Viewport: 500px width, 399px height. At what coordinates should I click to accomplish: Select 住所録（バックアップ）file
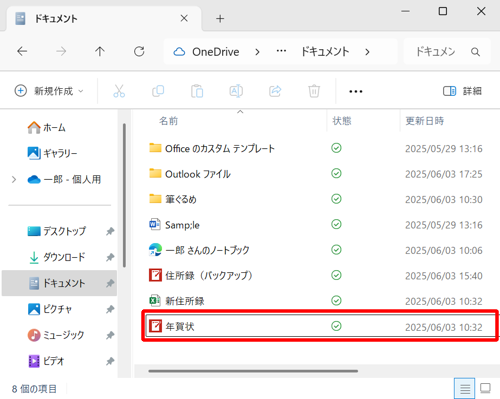point(209,276)
